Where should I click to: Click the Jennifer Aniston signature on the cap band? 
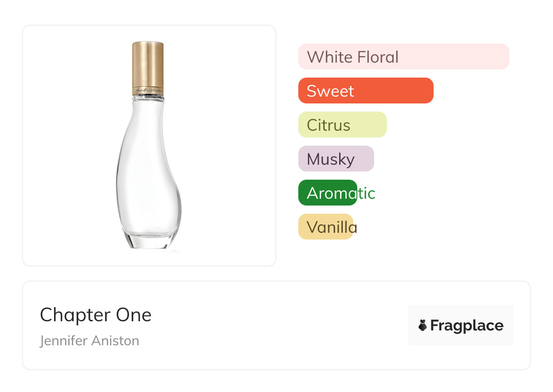(148, 90)
